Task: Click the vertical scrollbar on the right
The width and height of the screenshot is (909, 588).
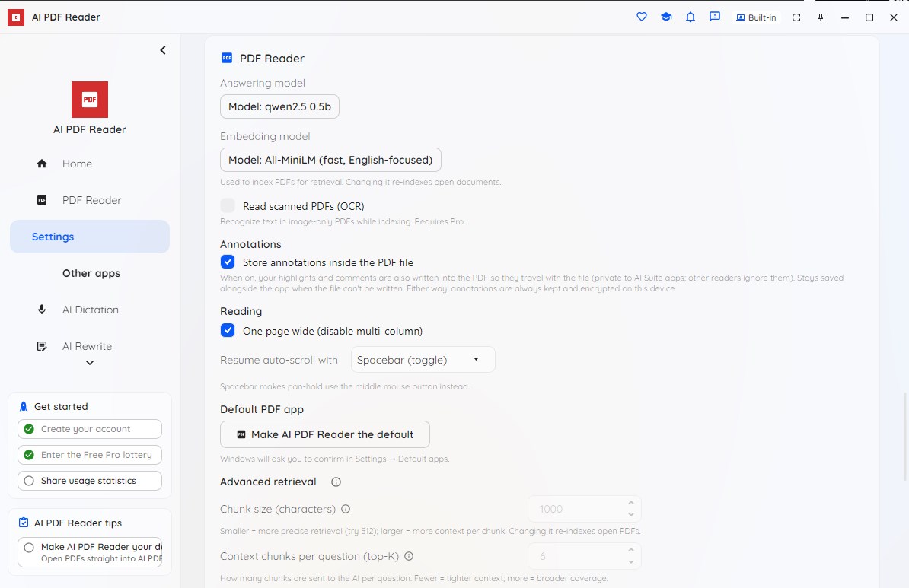Action: click(905, 436)
